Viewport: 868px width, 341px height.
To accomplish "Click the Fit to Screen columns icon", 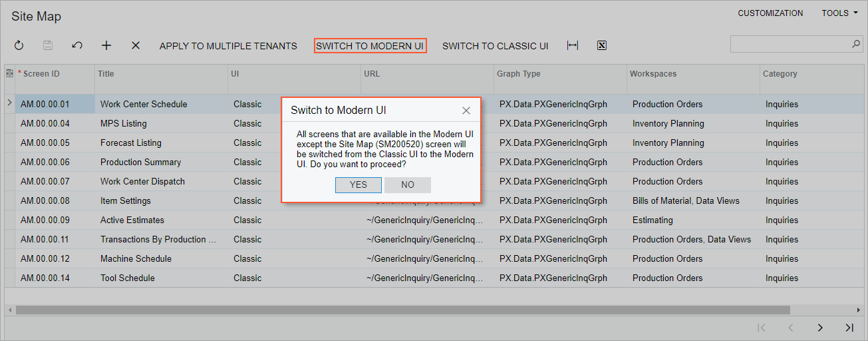I will pos(573,45).
